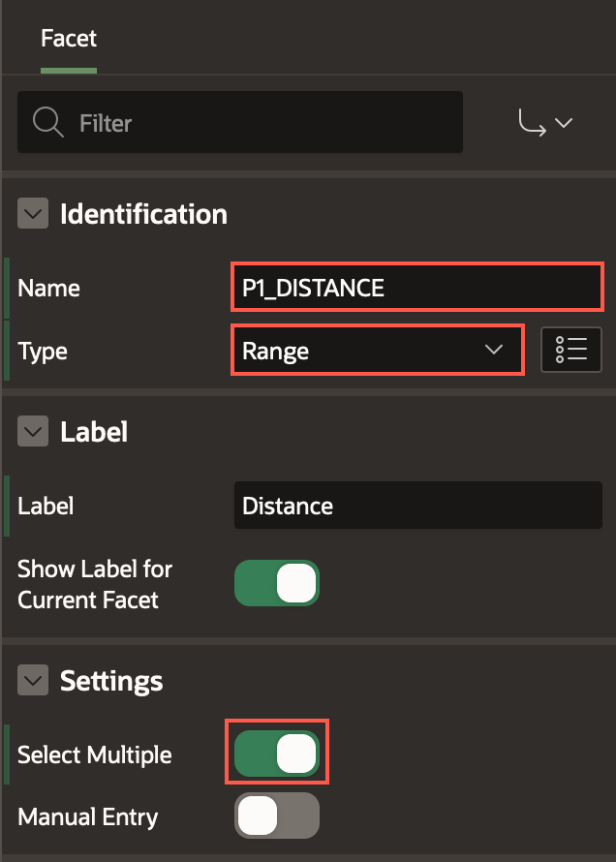The height and width of the screenshot is (862, 616).
Task: Click the Select Multiple property label
Action: click(x=95, y=754)
